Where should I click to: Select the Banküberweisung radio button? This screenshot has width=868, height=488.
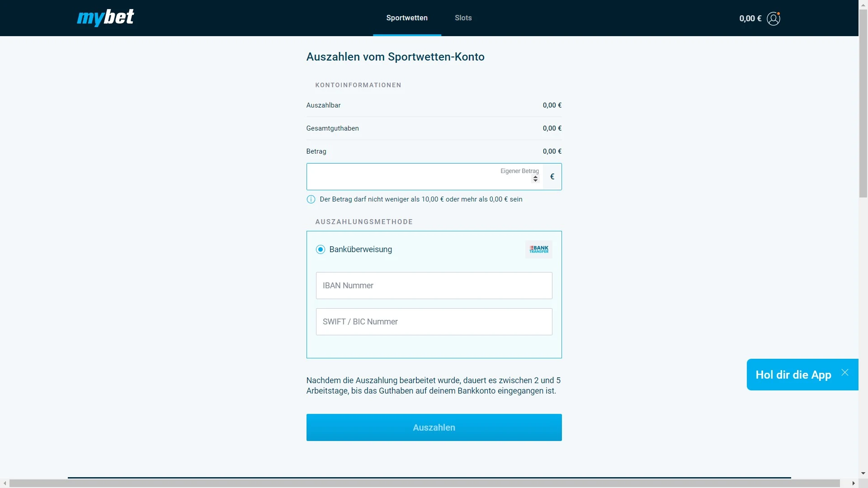(321, 249)
